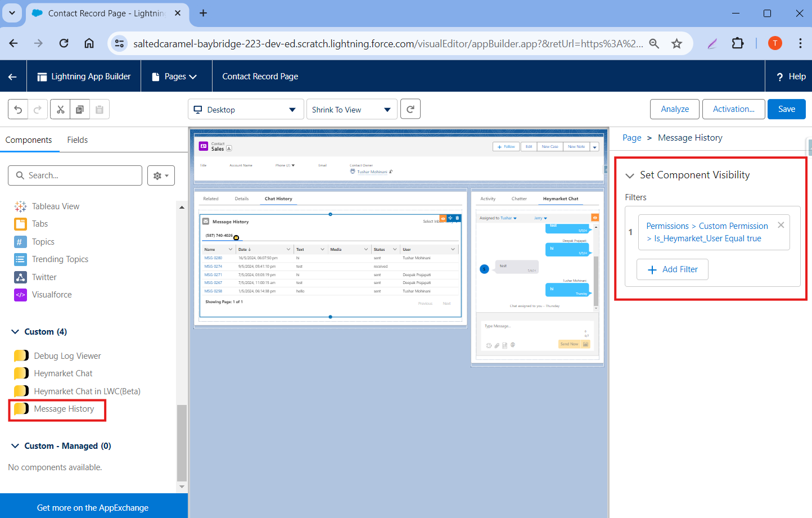Click the cut scissors icon

(60, 109)
